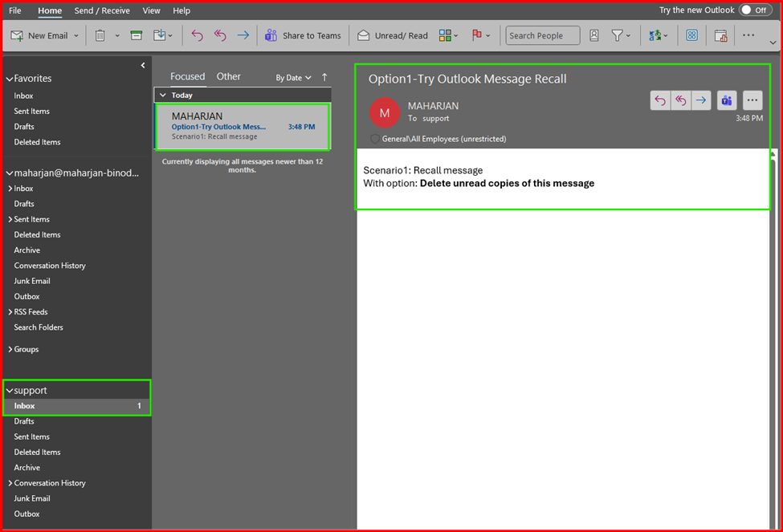Collapse the support account folder tree
This screenshot has height=532, width=783.
point(10,391)
